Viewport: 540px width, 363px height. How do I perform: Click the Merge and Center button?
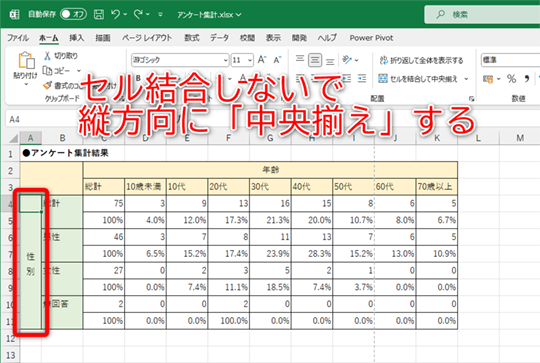418,79
